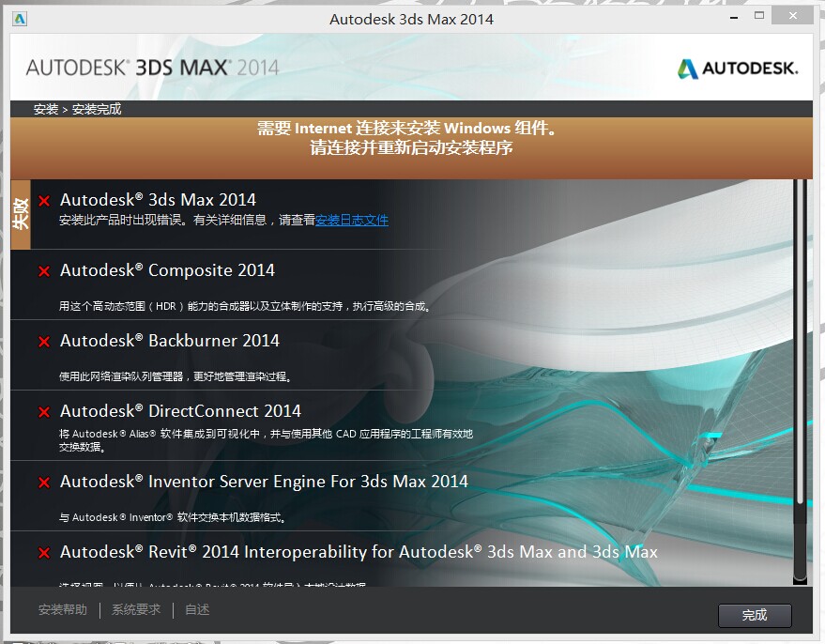Click the red X beside Backburner 2014
The height and width of the screenshot is (644, 825).
pos(44,342)
